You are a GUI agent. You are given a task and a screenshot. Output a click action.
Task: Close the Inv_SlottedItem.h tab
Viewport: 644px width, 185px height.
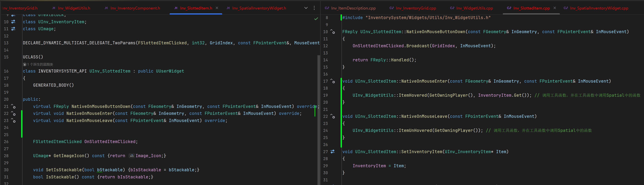click(217, 8)
